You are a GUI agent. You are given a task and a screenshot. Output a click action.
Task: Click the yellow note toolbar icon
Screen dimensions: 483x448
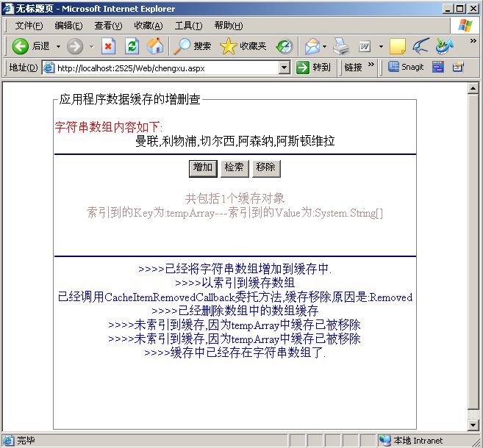click(398, 46)
